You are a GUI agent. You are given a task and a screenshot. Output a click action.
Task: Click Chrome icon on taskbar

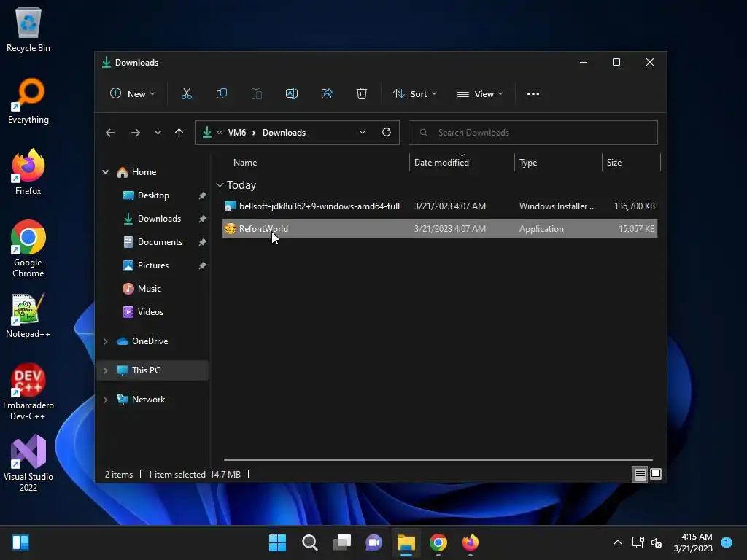pyautogui.click(x=438, y=542)
